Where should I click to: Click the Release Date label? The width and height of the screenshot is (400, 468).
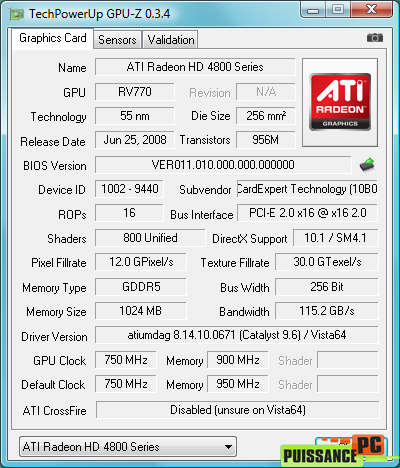[x=53, y=142]
